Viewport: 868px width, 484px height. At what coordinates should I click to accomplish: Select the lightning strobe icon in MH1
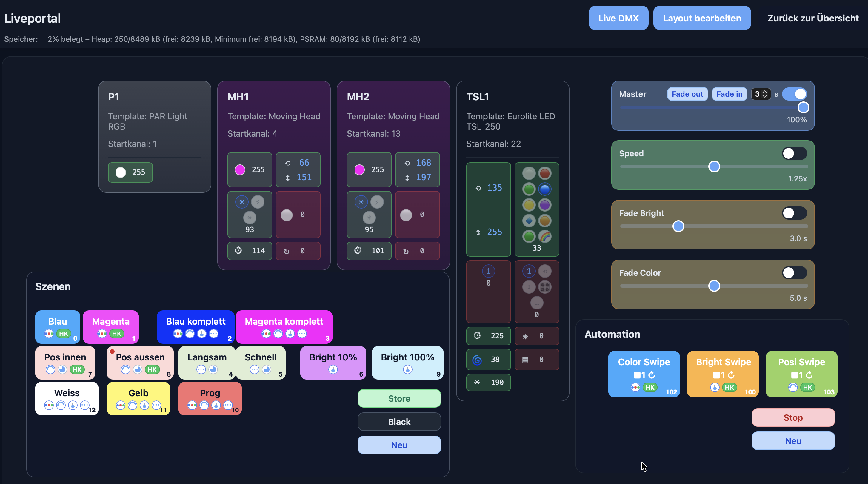pos(258,202)
